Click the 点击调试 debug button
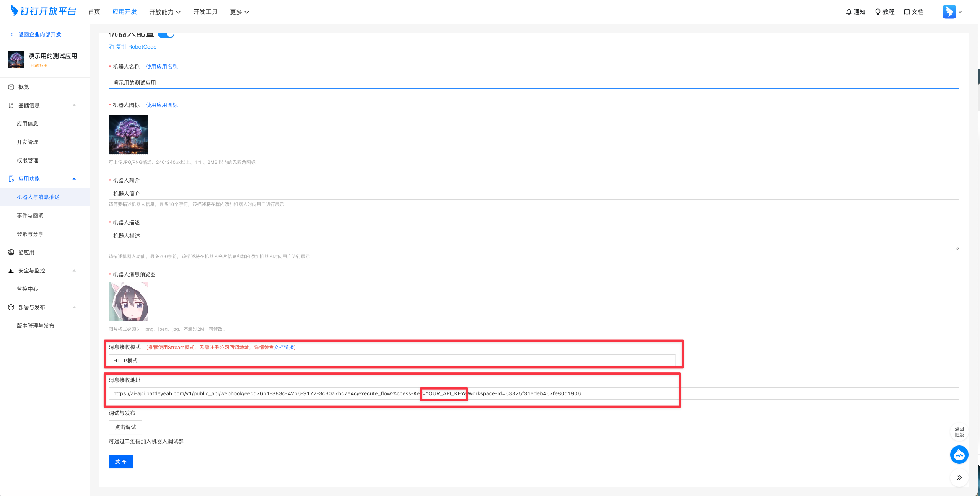This screenshot has width=980, height=496. [125, 427]
